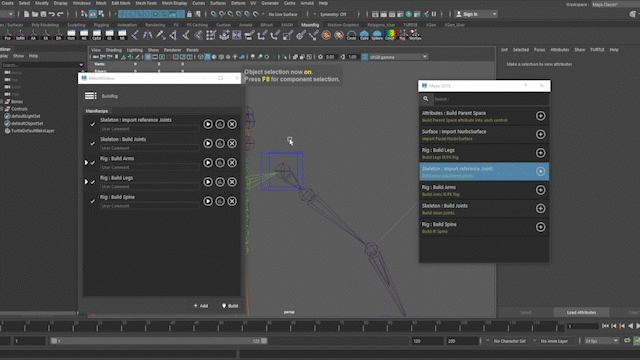Open the Mesh Display menu
The height and width of the screenshot is (360, 640).
(x=174, y=3)
